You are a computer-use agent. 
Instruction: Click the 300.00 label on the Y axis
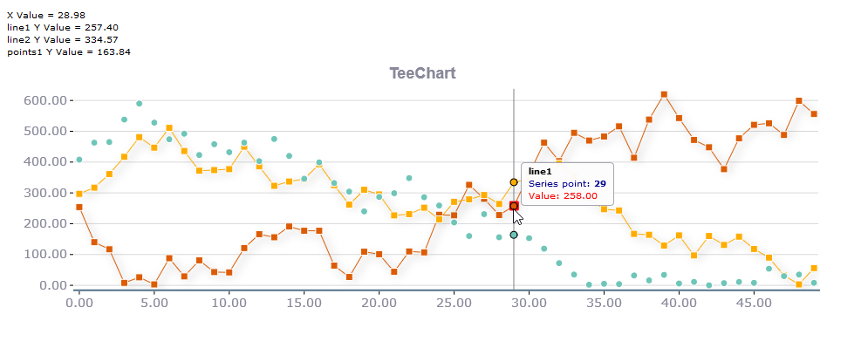pyautogui.click(x=46, y=193)
